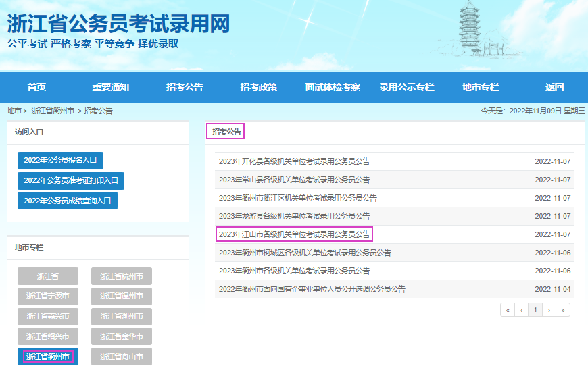This screenshot has width=588, height=366.
Task: Select 浙江省衢州市 city button
Action: [48, 357]
